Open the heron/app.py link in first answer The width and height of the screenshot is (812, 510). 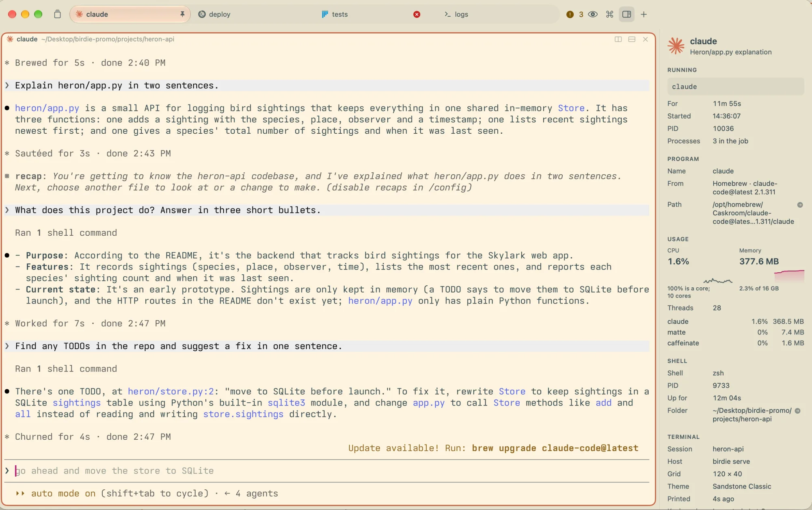click(47, 108)
